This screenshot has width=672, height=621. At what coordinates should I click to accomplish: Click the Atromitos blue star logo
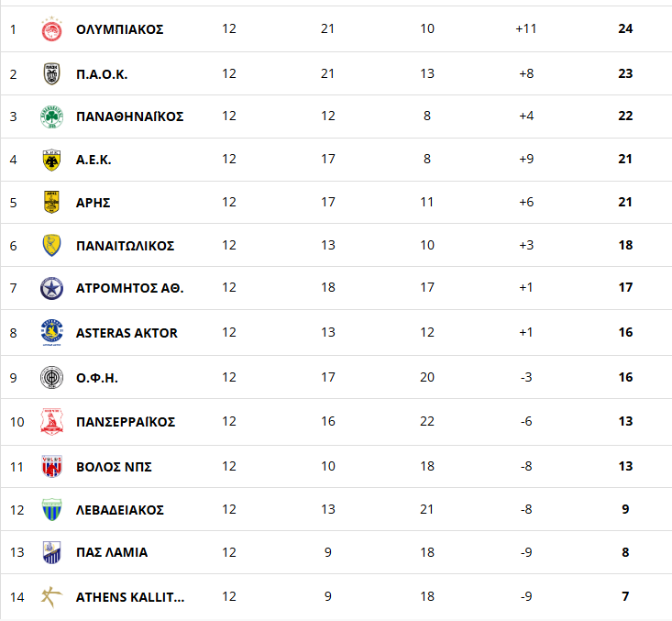click(x=52, y=288)
